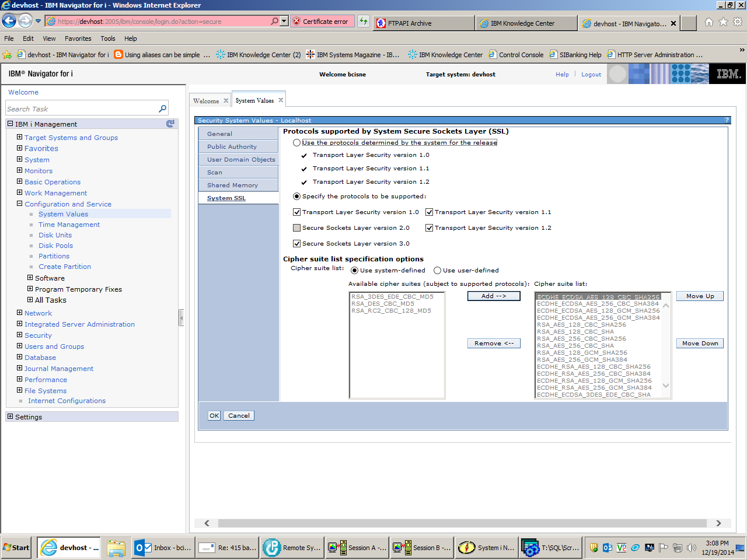Select RSA_3DES_EDE_CBC_MD5 in available cipher suites
The width and height of the screenshot is (747, 560).
[392, 296]
